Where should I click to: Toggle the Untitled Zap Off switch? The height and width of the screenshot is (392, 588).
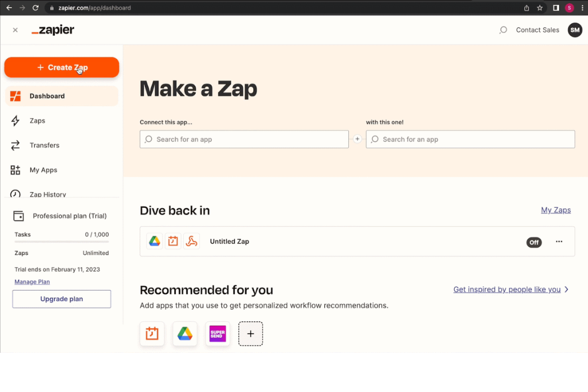[x=534, y=242]
